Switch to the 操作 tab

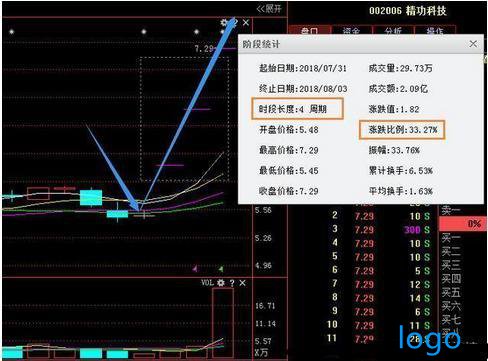coord(435,30)
